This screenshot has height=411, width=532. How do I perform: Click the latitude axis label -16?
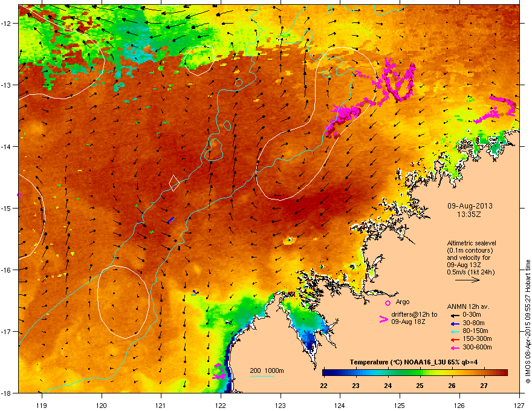click(6, 270)
